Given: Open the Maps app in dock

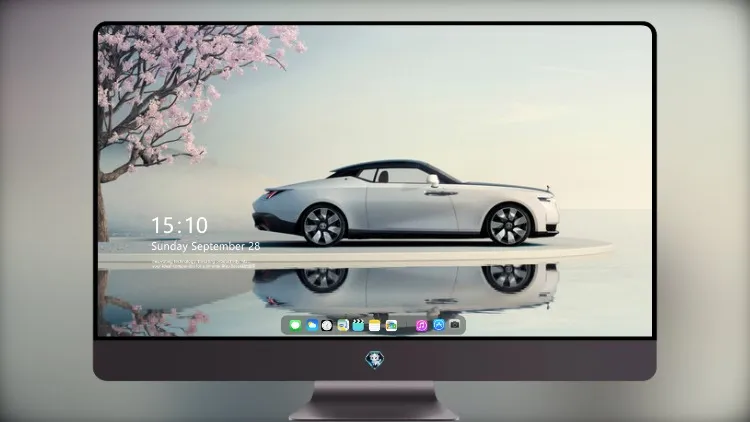Looking at the screenshot, I should [343, 325].
